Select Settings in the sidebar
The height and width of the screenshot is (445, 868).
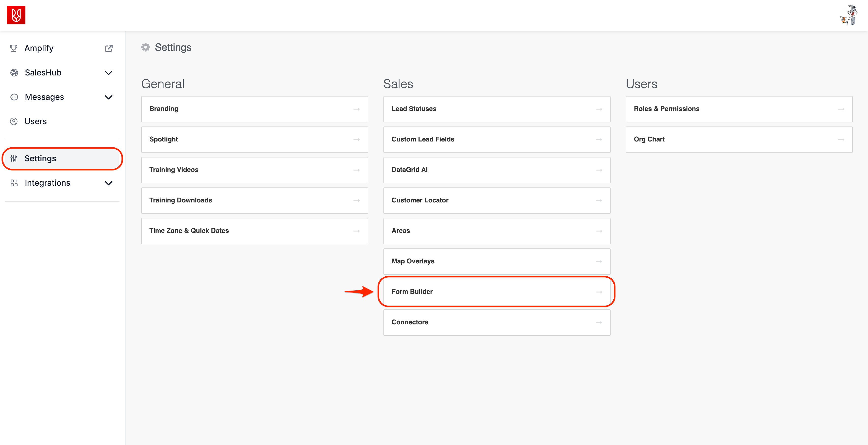[x=40, y=158]
